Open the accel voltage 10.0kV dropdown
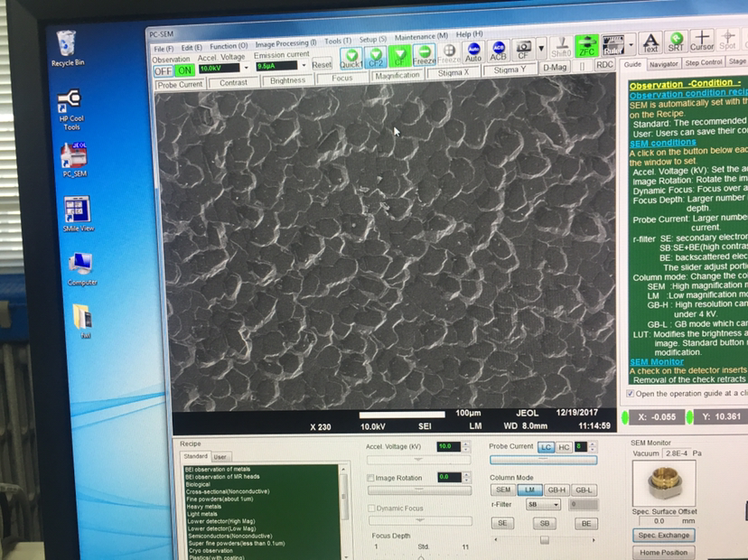Viewport: 748px width, 560px height. click(x=248, y=68)
